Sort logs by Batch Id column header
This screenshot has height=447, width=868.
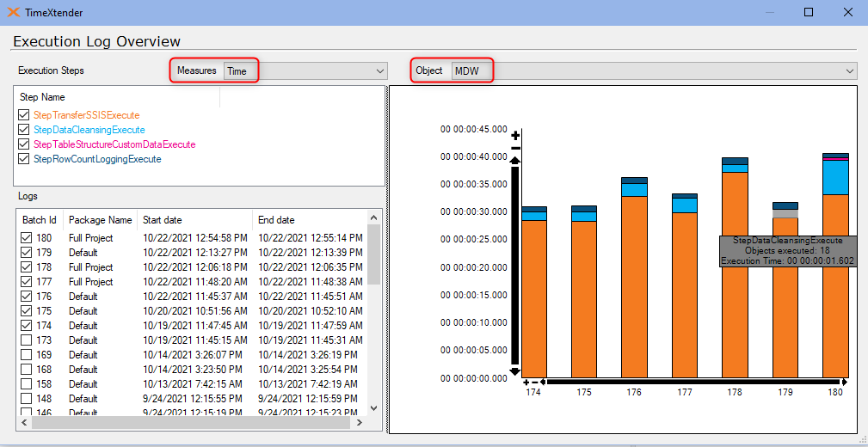[x=40, y=219]
